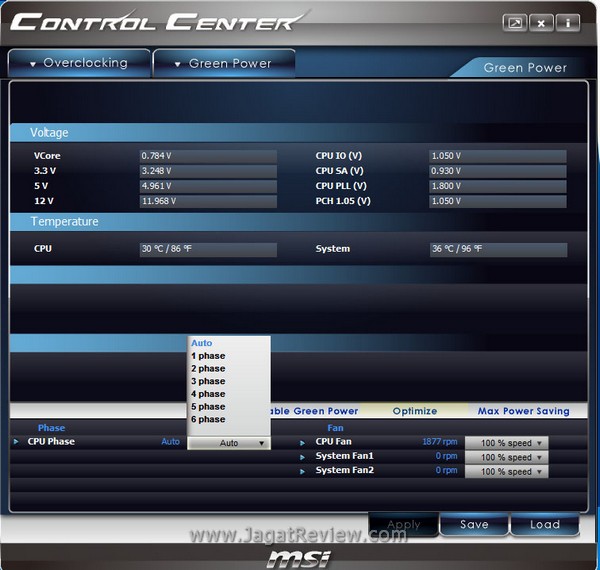Open the CPU Fan speed dropdown
This screenshot has height=570, width=600.
[x=507, y=443]
